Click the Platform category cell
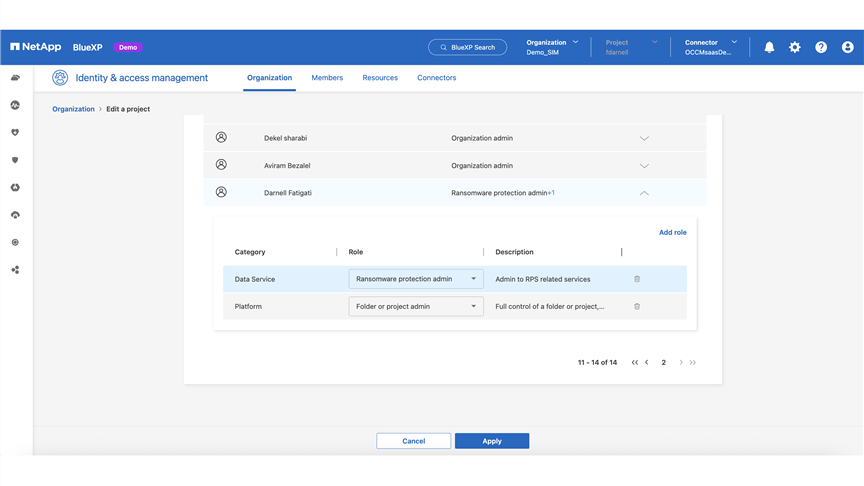This screenshot has height=486, width=864. 248,306
